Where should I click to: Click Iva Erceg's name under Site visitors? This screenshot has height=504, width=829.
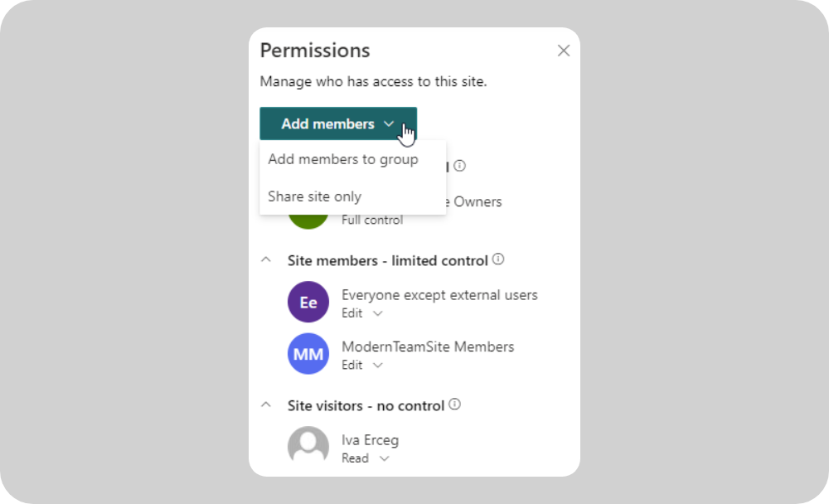[370, 439]
